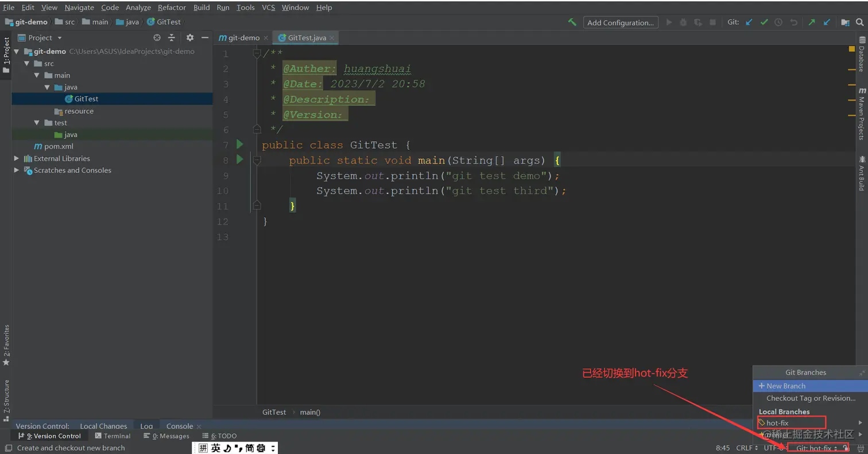Screen dimensions: 868x454
Task: Collapse the test folder node
Action: pos(37,123)
